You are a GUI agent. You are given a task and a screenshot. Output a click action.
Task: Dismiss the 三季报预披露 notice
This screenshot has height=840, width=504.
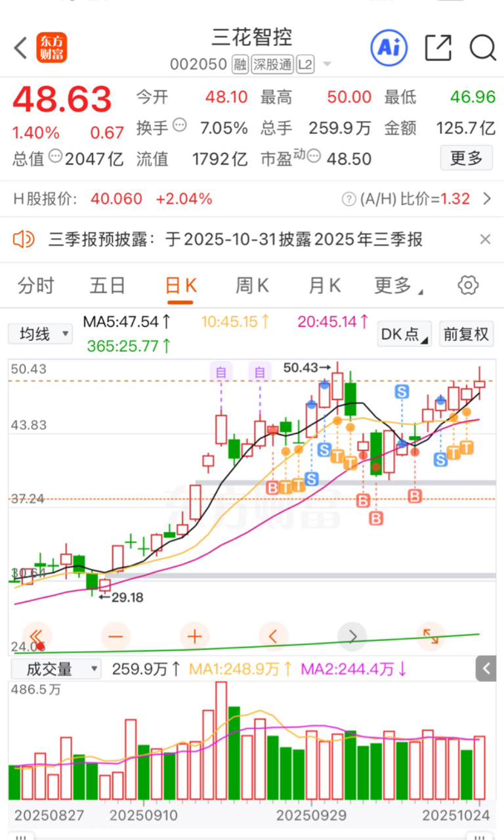point(485,239)
